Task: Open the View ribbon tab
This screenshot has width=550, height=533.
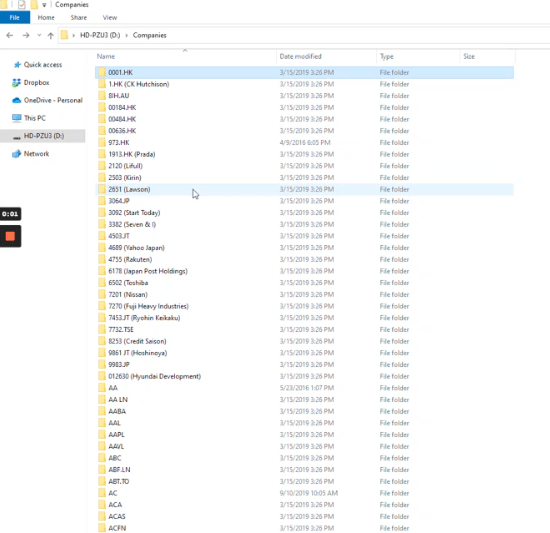Action: [x=110, y=18]
